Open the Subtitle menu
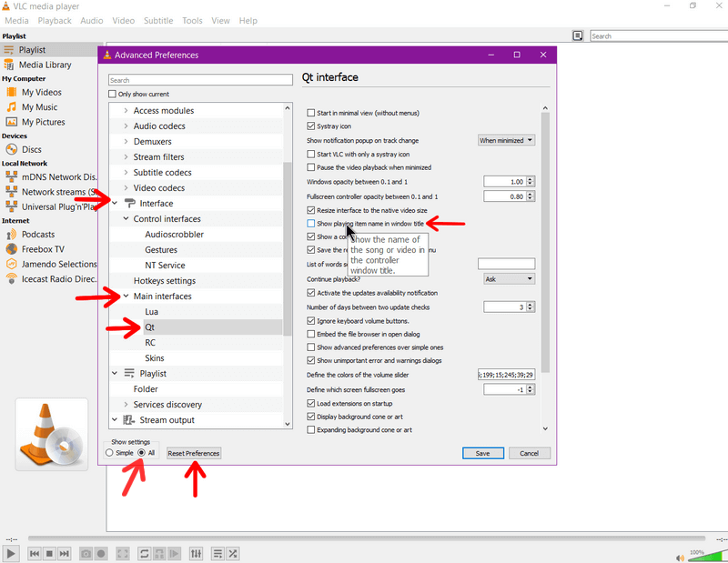 pyautogui.click(x=158, y=21)
